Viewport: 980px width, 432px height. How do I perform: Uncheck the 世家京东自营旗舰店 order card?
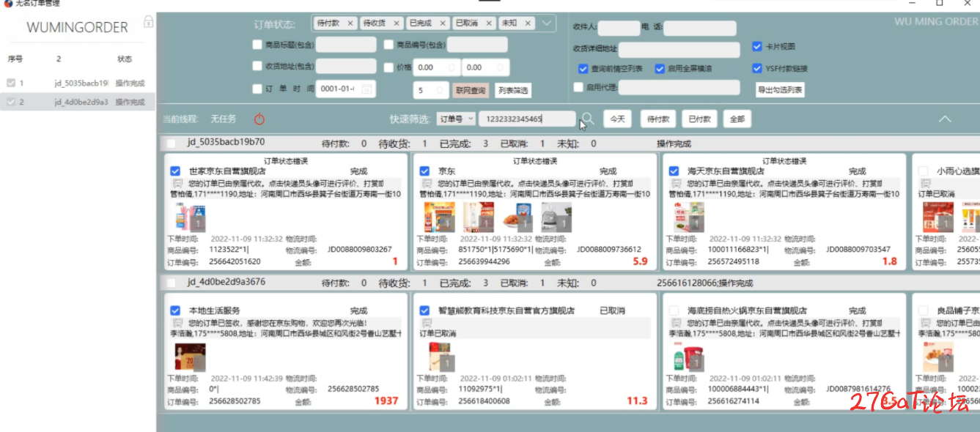tap(175, 171)
